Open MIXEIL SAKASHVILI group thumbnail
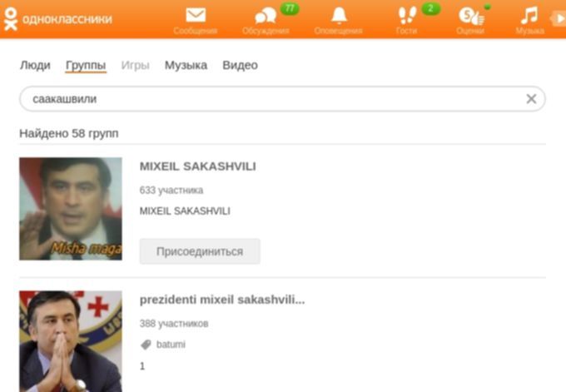566x392 pixels. (71, 209)
